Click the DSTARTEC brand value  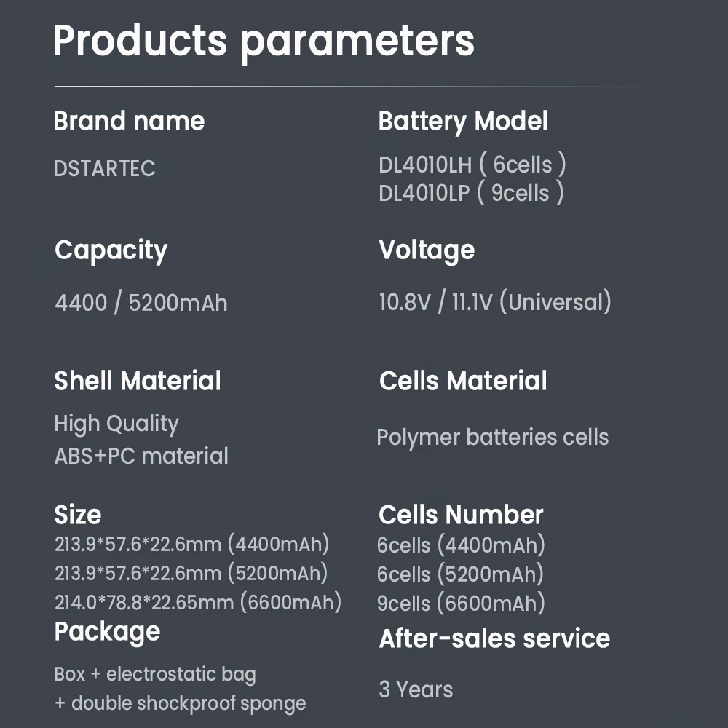(x=104, y=169)
